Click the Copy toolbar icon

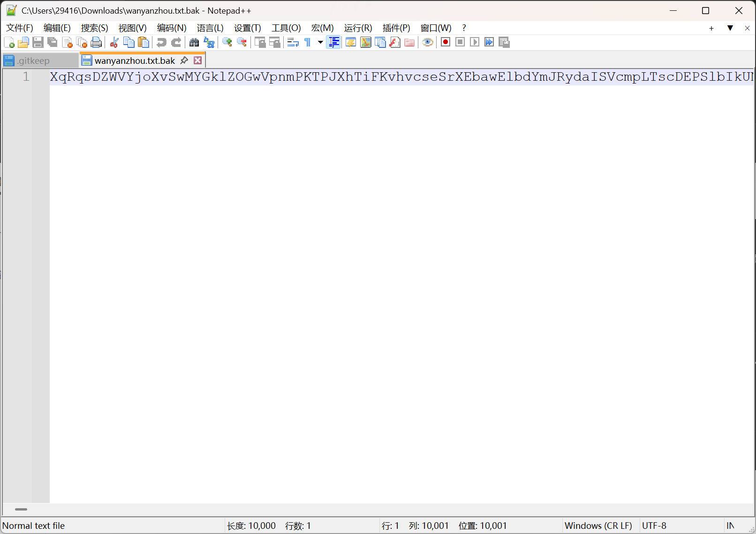(x=129, y=43)
